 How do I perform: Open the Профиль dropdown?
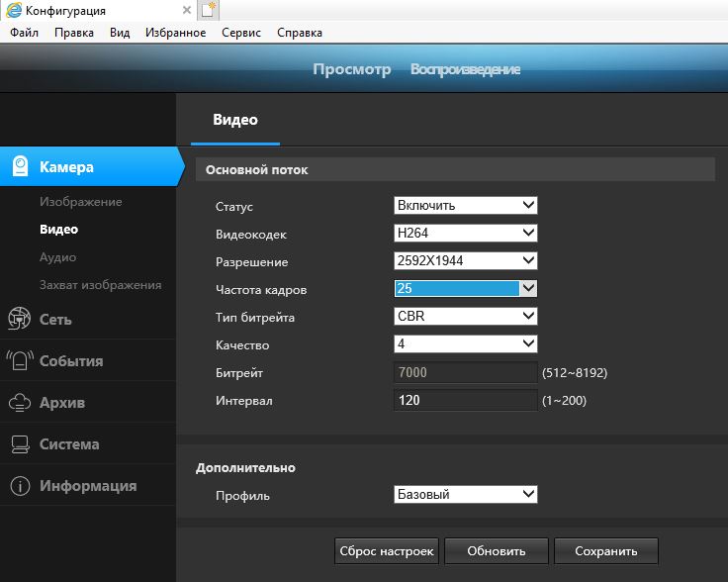(465, 494)
